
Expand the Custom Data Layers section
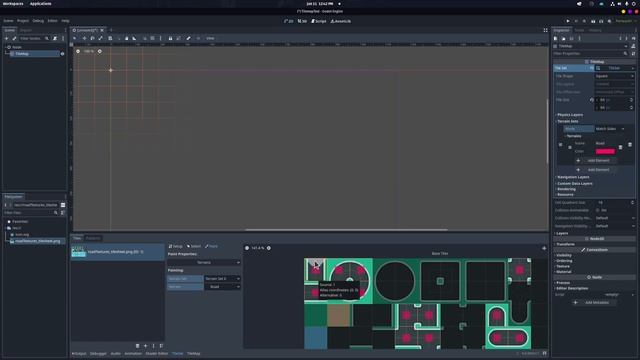tap(574, 184)
